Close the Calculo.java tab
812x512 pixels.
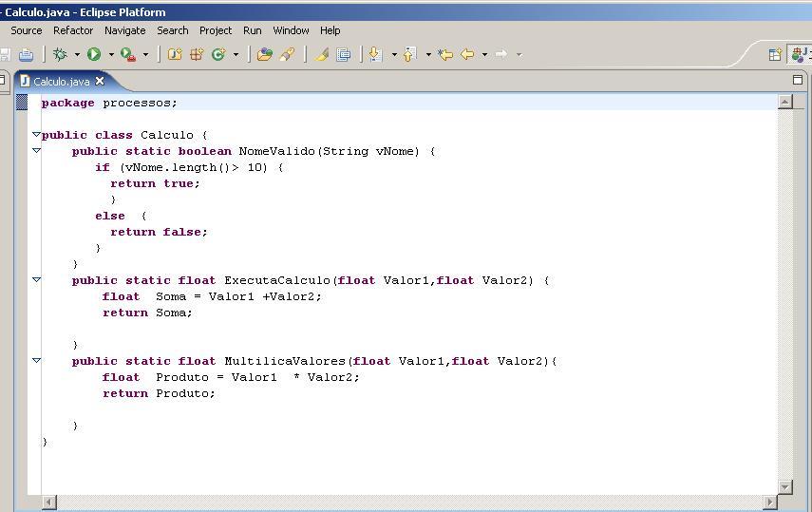(x=100, y=81)
